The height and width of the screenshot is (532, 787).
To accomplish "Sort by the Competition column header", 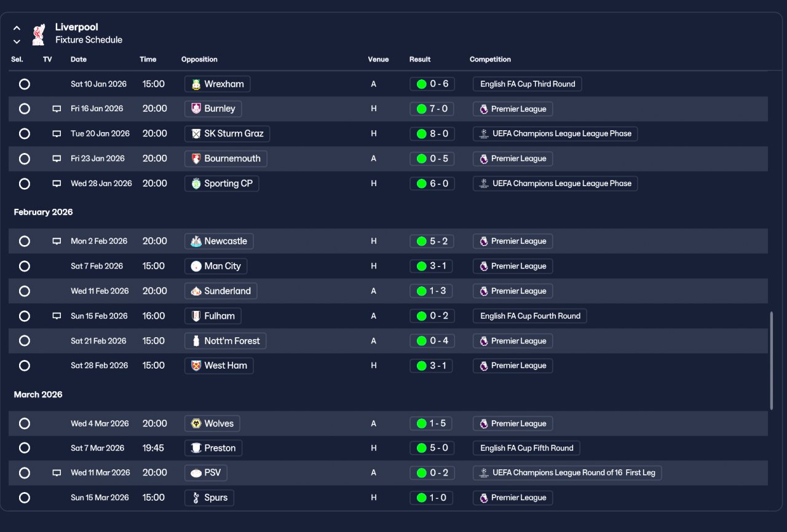I will pos(490,60).
